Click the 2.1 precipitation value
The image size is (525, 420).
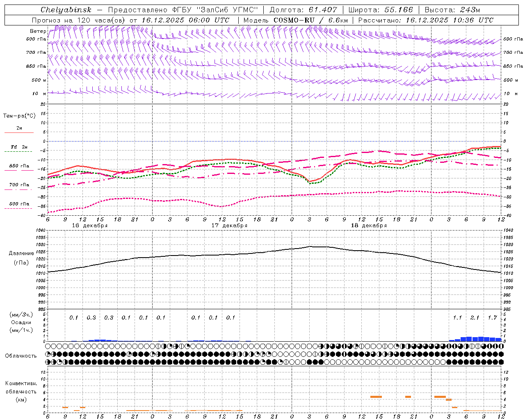tap(475, 317)
